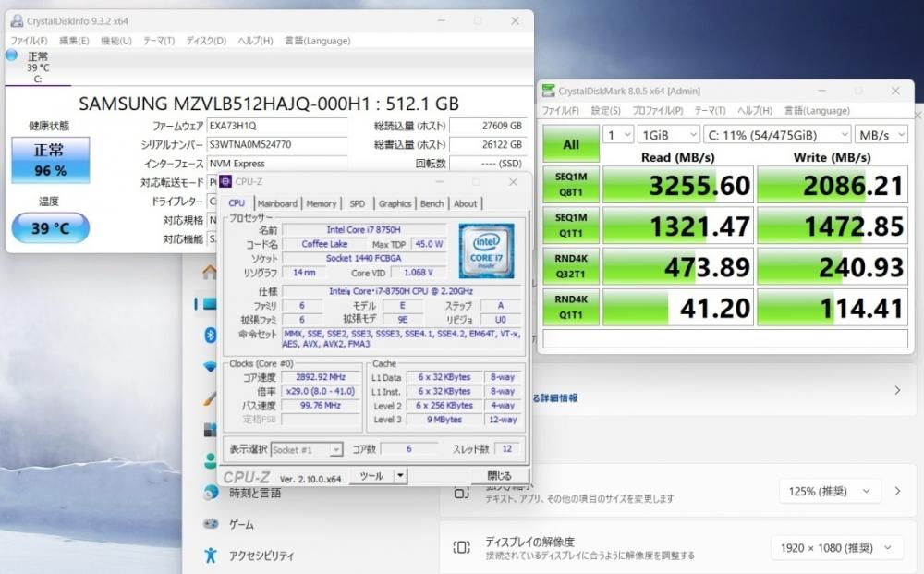Image resolution: width=924 pixels, height=574 pixels.
Task: Click the empty comment box in CrystalDiskMark
Action: [x=725, y=339]
